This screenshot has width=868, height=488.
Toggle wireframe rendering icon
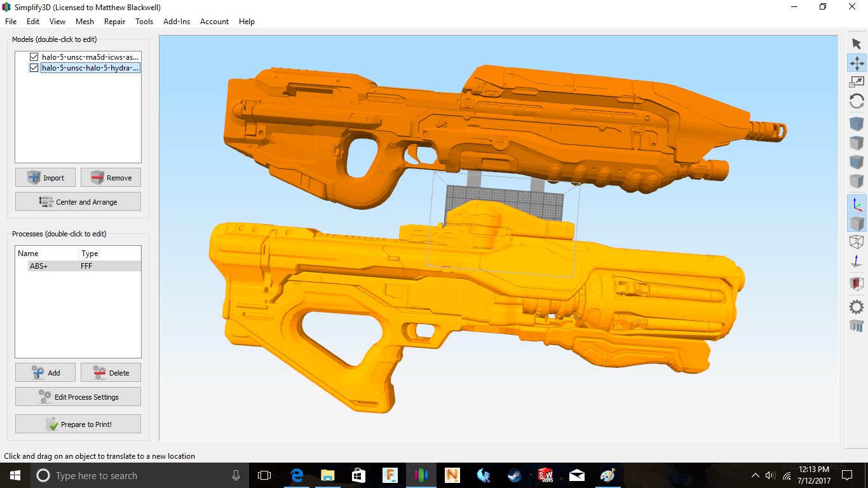[857, 242]
